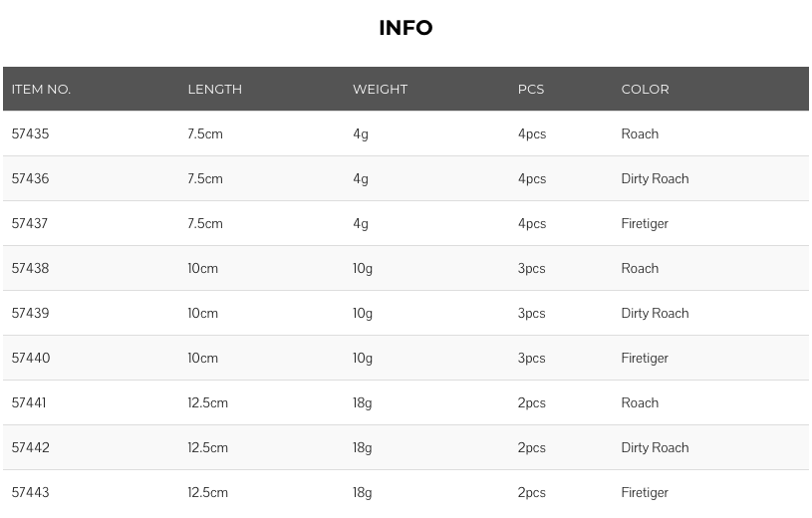The height and width of the screenshot is (518, 812).
Task: Click 4pcs value in 57435 row
Action: 532,134
